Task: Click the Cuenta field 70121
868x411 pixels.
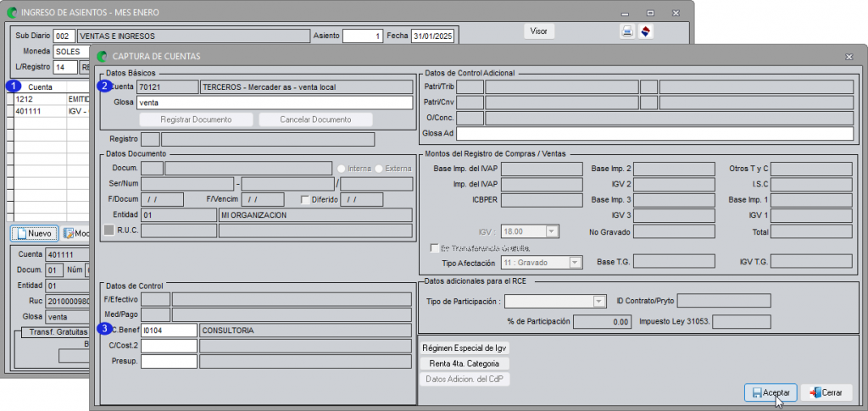Action: pyautogui.click(x=167, y=86)
